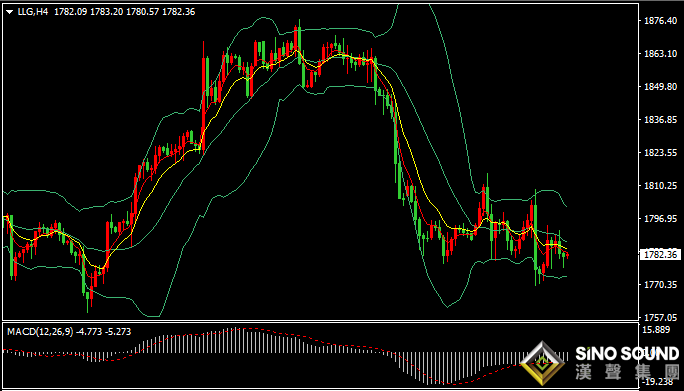Select the MACD value -4.773
The width and height of the screenshot is (684, 391).
pos(89,332)
